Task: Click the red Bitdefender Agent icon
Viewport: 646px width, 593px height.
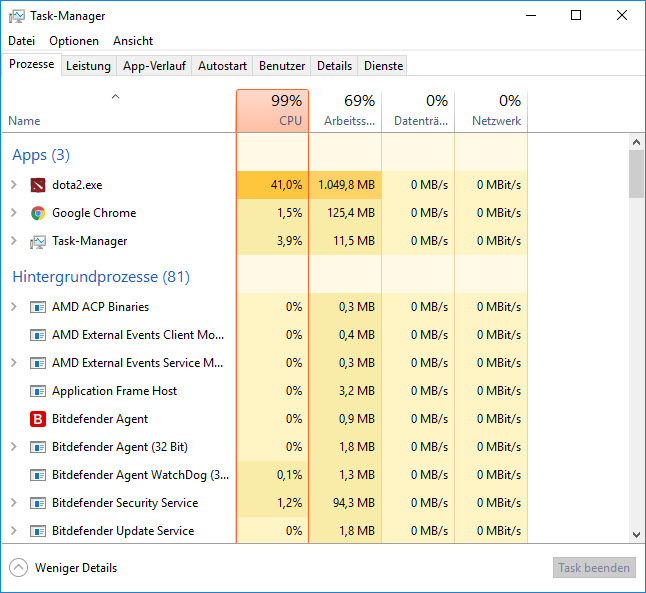Action: (x=38, y=419)
